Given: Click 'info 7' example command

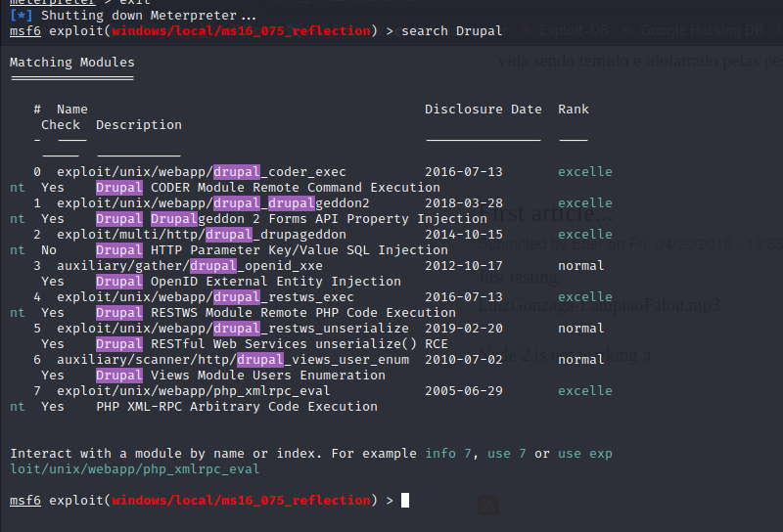Looking at the screenshot, I should pyautogui.click(x=448, y=454).
